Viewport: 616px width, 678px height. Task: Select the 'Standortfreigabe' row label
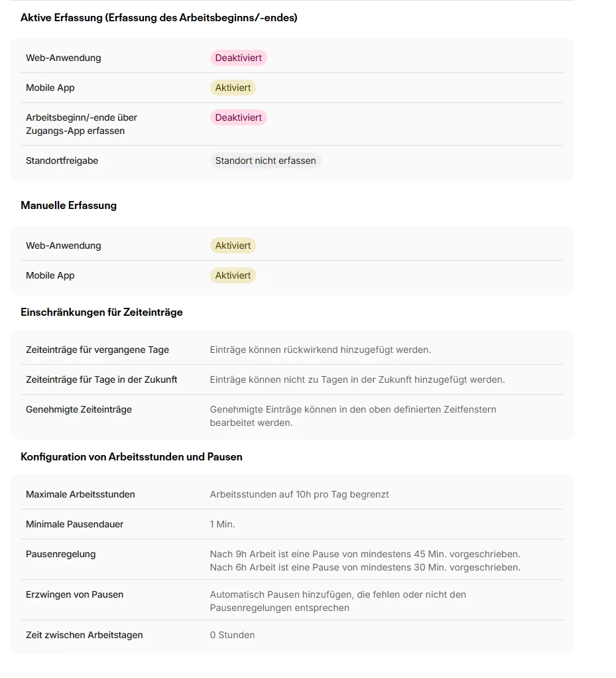[62, 161]
